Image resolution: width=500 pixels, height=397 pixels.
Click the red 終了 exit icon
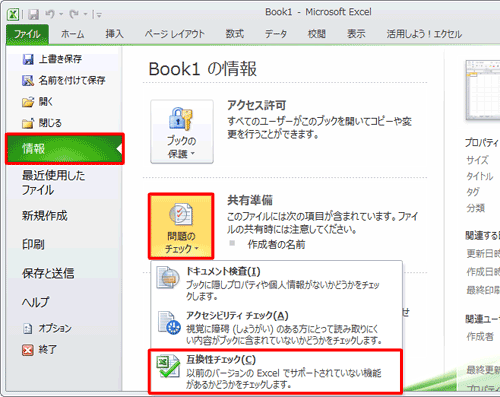[28, 350]
